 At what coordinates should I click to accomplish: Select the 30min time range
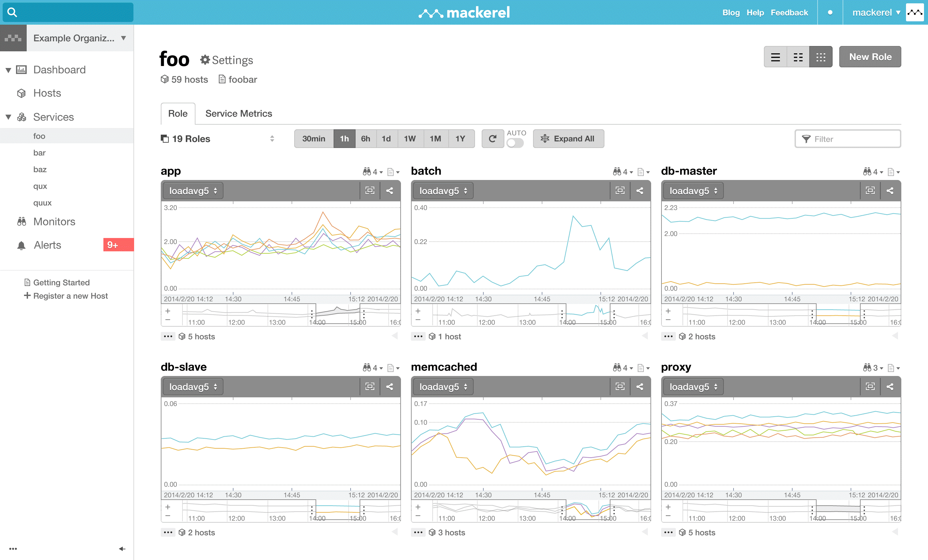pyautogui.click(x=314, y=138)
